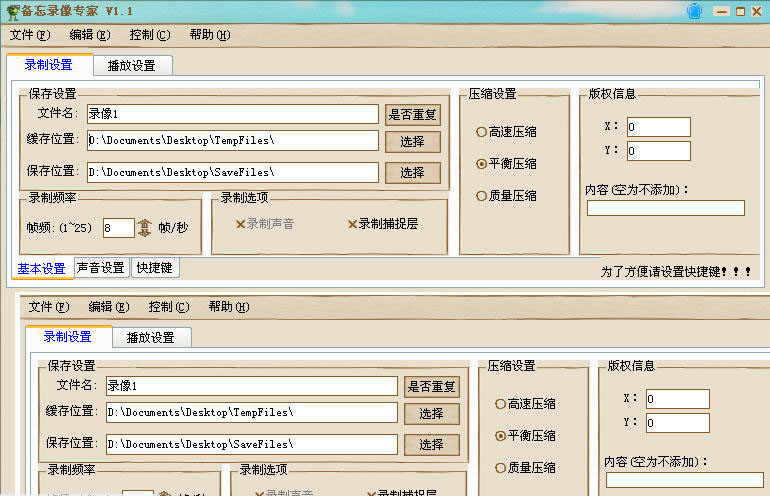
Task: Toggle 录制捕捉层 option in the upper window
Action: coord(382,224)
